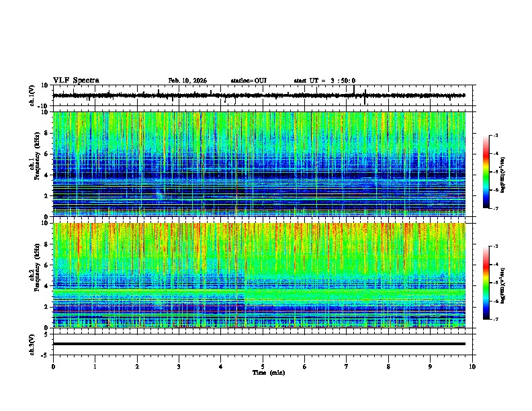
Task: Click the "ch.3(V)" vertical axis label
Action: [x=33, y=345]
